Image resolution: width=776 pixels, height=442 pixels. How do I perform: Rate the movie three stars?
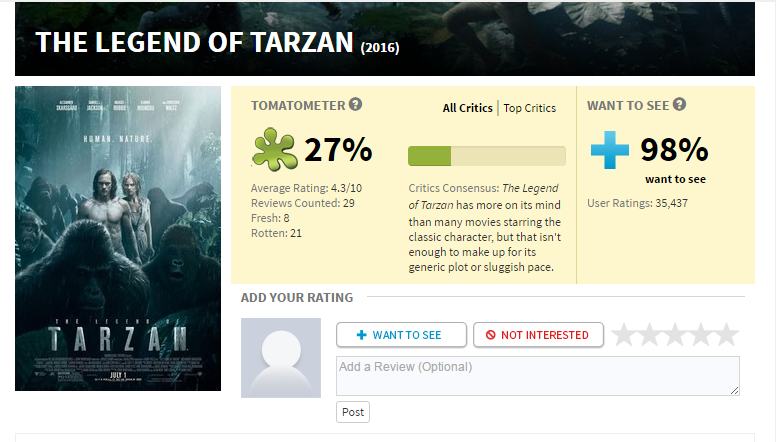pyautogui.click(x=675, y=335)
